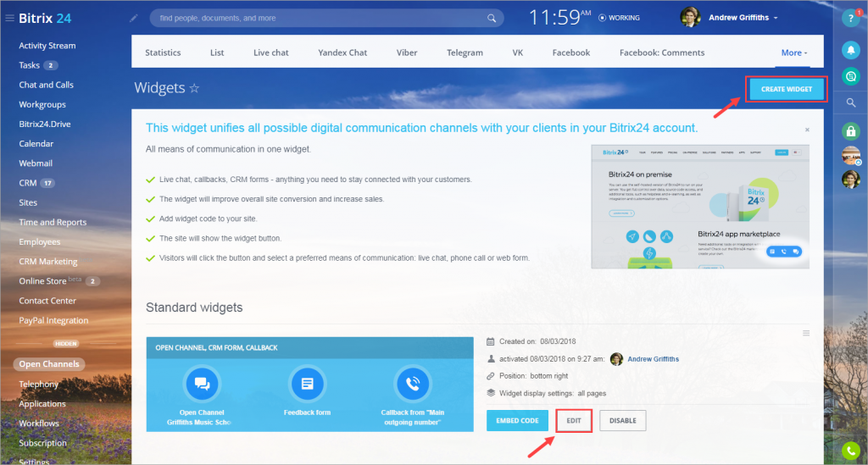Click the EDIT widget button

[x=574, y=421]
